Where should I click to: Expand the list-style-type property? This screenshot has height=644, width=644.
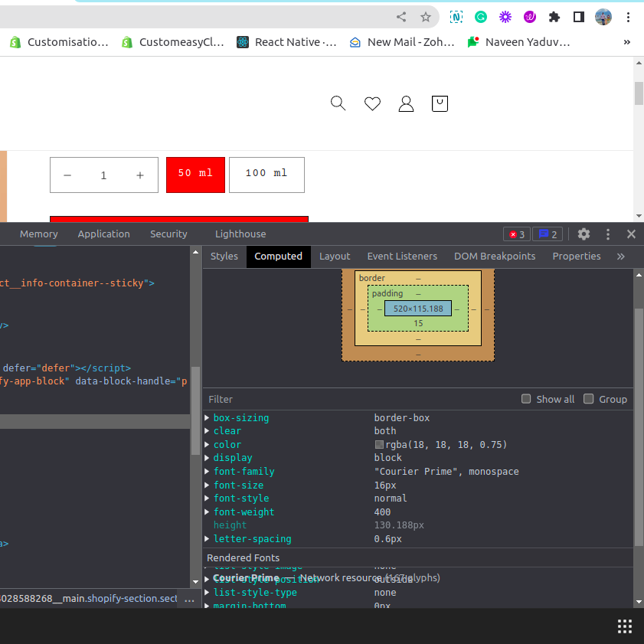click(207, 592)
